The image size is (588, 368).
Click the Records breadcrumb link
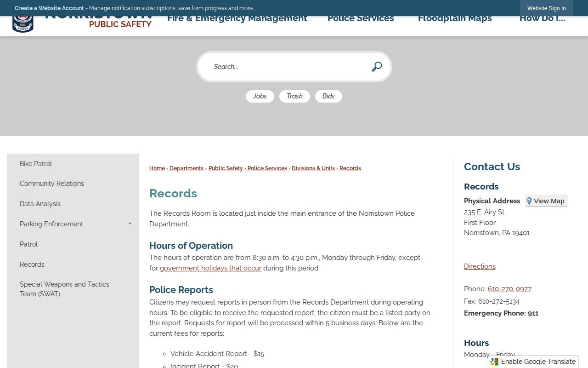(x=350, y=168)
